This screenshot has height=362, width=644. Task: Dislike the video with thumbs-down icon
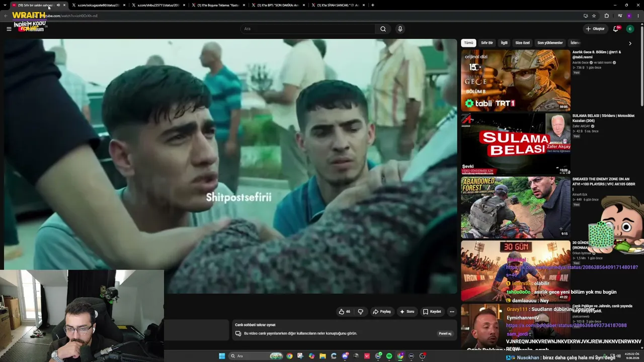click(360, 312)
